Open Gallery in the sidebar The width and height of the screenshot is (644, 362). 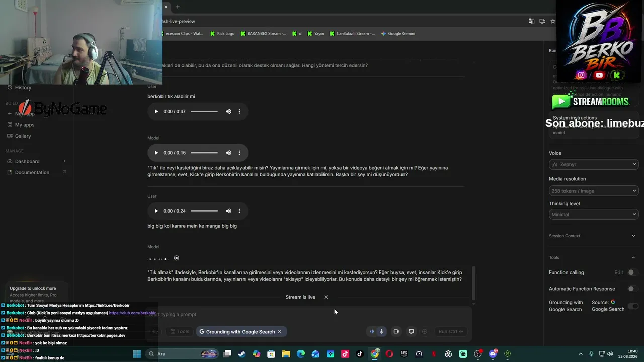[23, 136]
